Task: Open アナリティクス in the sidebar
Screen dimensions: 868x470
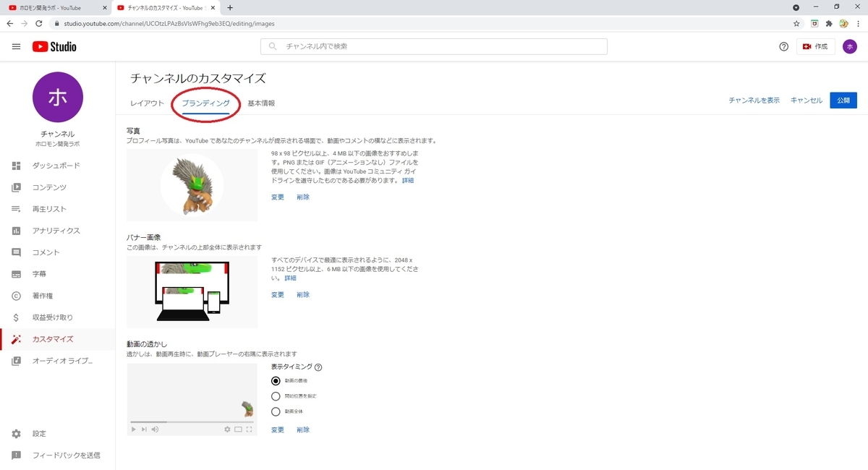Action: tap(58, 231)
